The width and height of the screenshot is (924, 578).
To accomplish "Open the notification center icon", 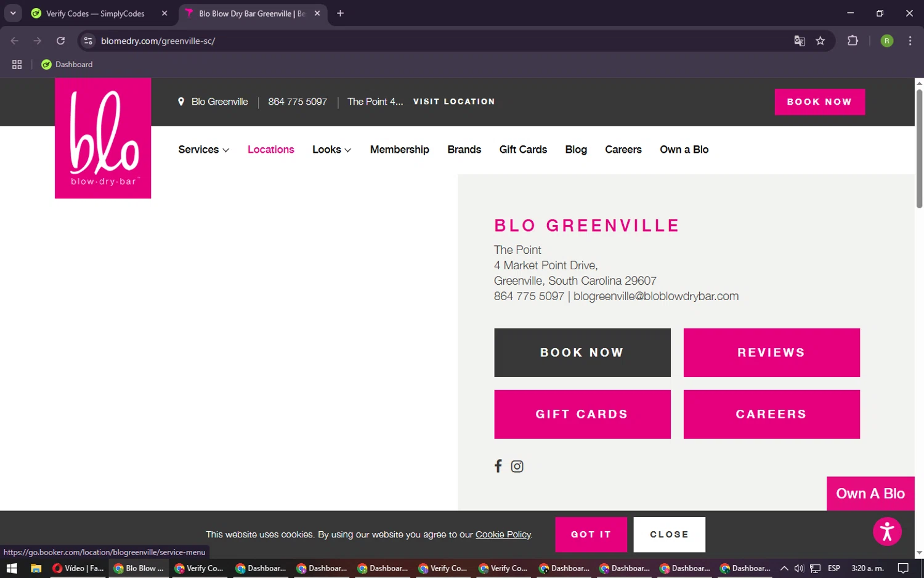I will tap(903, 568).
